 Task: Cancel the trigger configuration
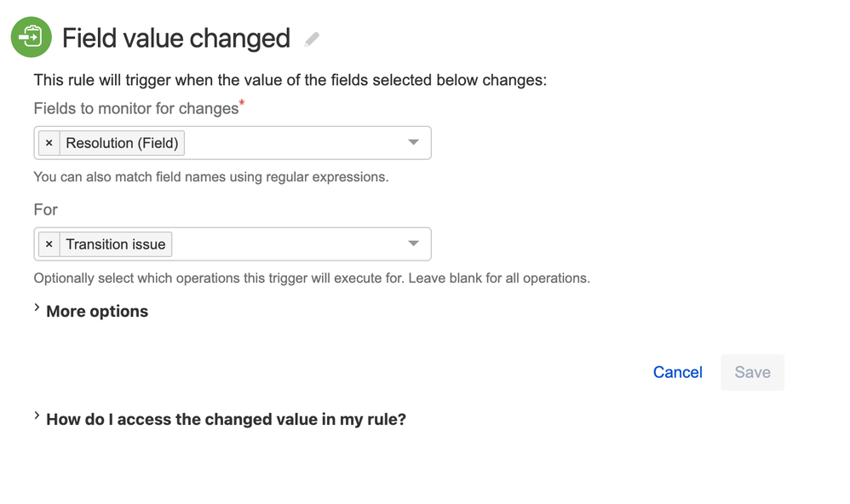(x=677, y=372)
